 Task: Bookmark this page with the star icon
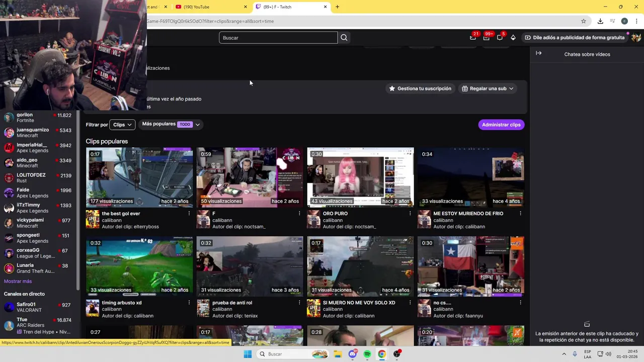584,21
